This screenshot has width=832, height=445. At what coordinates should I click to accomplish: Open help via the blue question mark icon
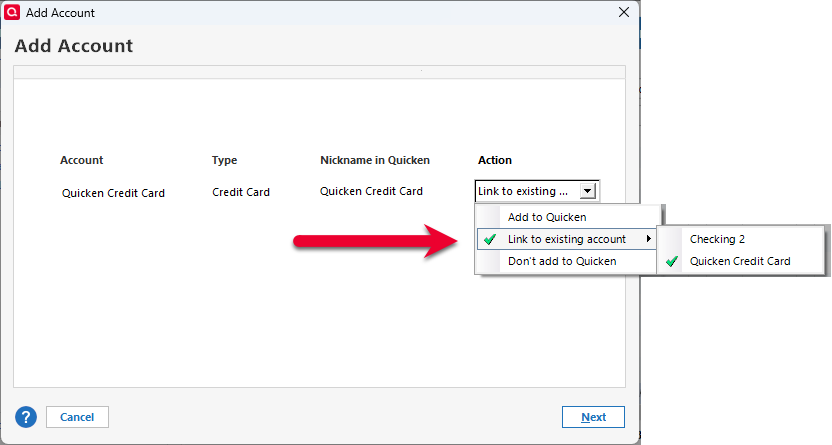click(x=26, y=417)
